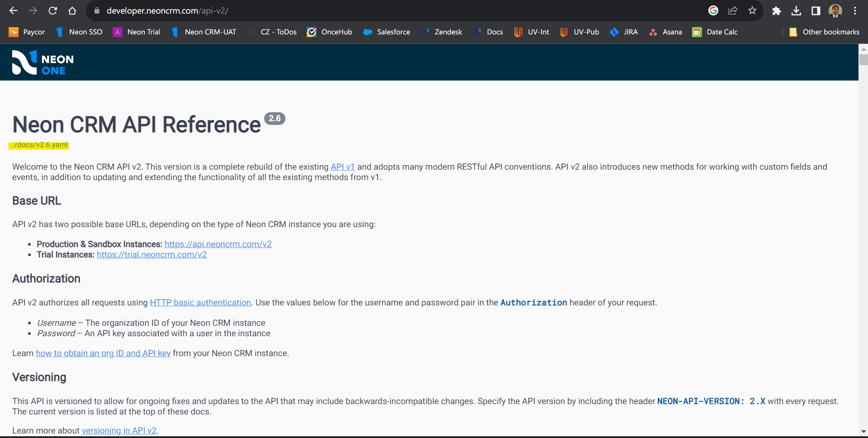
Task: Open the Zendesk bookmark
Action: coord(441,32)
